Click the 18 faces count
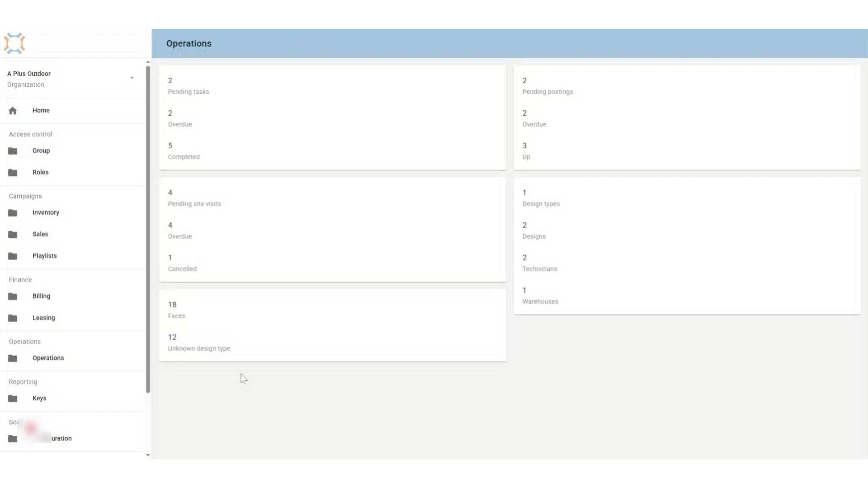868x488 pixels. 172,305
